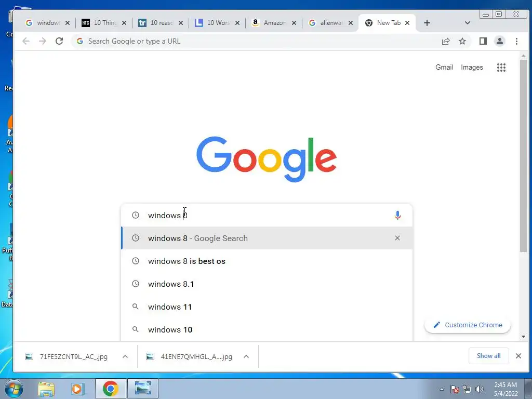Close the New Tab tab

point(407,23)
